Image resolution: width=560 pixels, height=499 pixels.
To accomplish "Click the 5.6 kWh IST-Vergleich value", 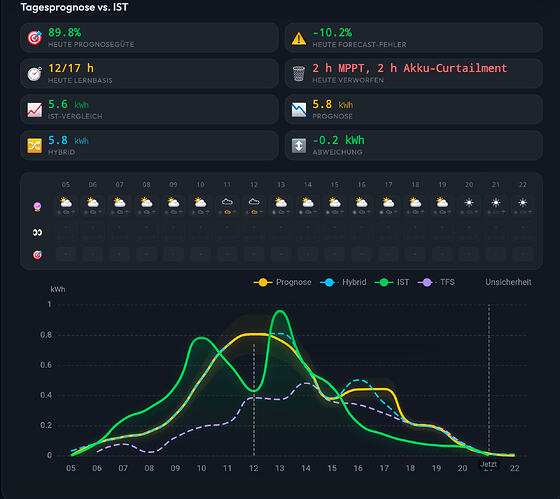I will 68,104.
